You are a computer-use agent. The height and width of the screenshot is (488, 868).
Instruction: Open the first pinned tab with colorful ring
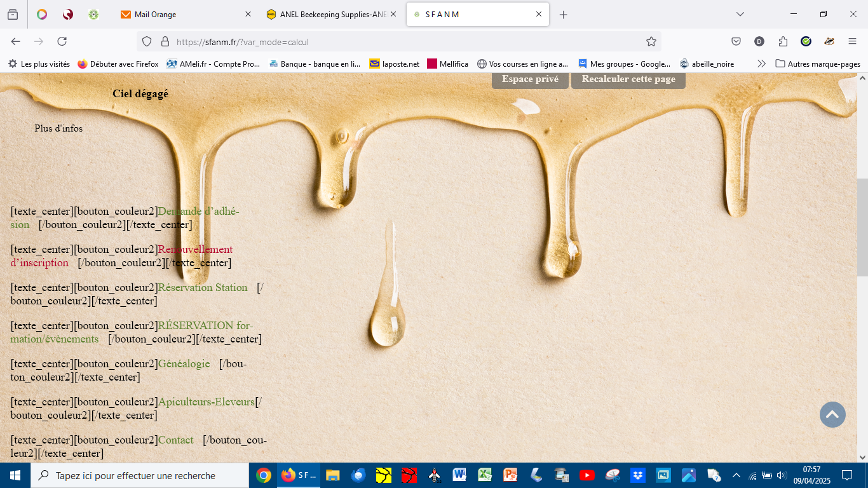pyautogui.click(x=42, y=14)
